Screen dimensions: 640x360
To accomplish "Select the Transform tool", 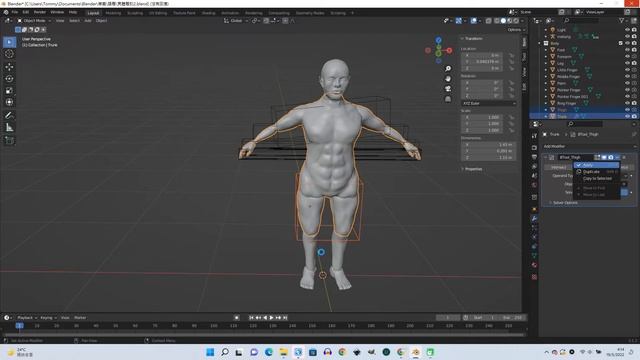I will coord(9,102).
